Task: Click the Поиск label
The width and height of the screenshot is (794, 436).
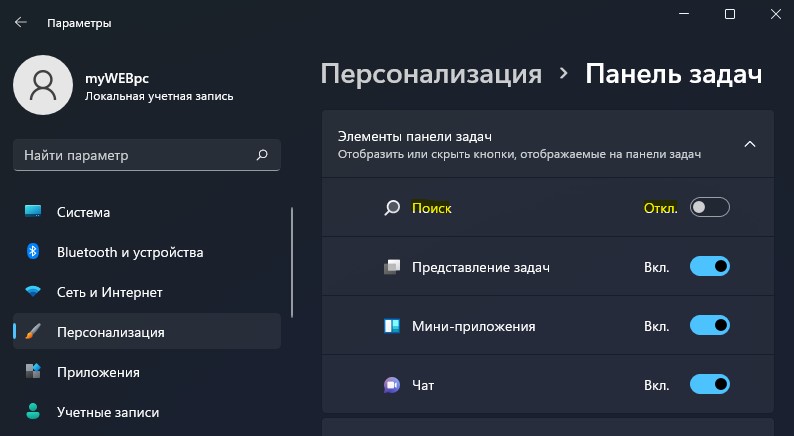Action: point(431,208)
